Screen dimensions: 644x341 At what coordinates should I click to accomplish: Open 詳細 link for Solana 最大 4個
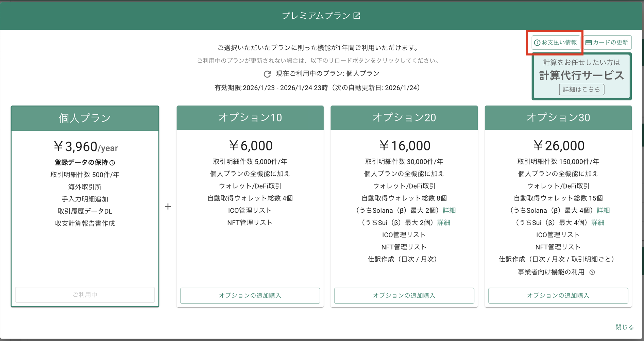point(603,210)
